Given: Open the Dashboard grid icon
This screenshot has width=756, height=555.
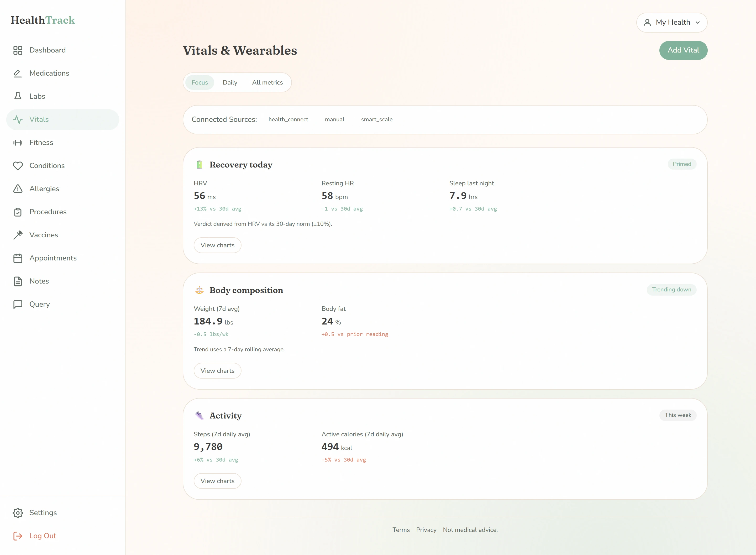Looking at the screenshot, I should (x=18, y=50).
